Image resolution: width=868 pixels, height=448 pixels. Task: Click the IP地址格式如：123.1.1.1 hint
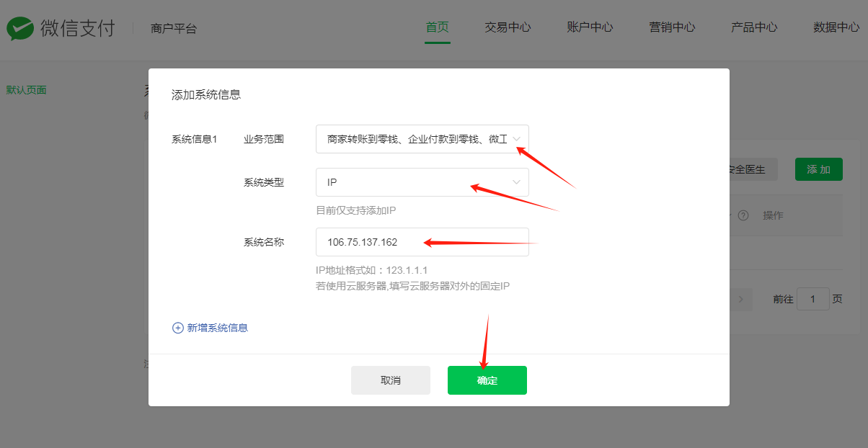tap(372, 270)
